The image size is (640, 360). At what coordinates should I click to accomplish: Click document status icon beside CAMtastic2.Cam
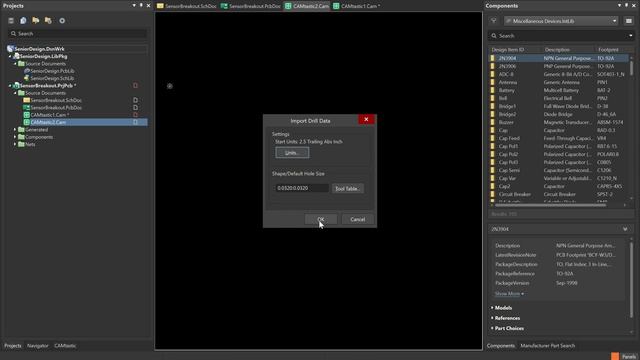coord(135,122)
